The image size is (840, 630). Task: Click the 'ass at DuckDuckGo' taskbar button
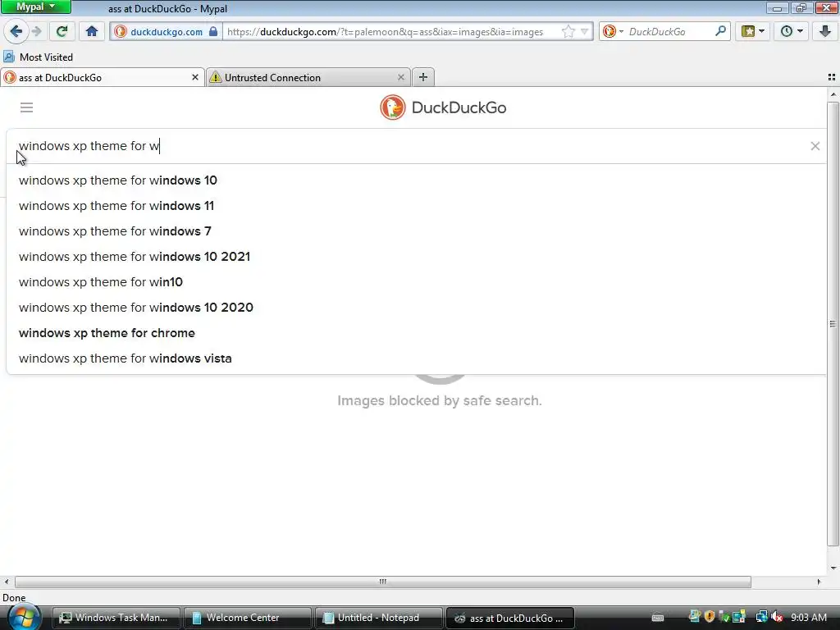point(510,618)
